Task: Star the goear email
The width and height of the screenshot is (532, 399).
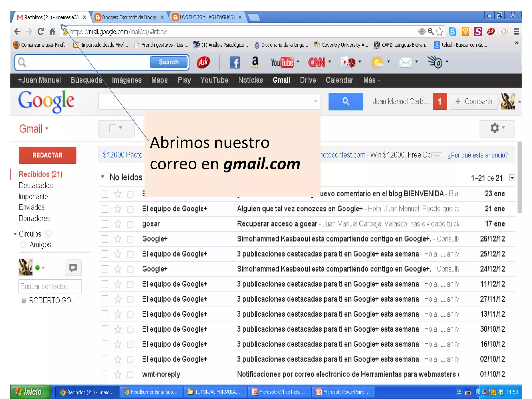Action: click(118, 224)
